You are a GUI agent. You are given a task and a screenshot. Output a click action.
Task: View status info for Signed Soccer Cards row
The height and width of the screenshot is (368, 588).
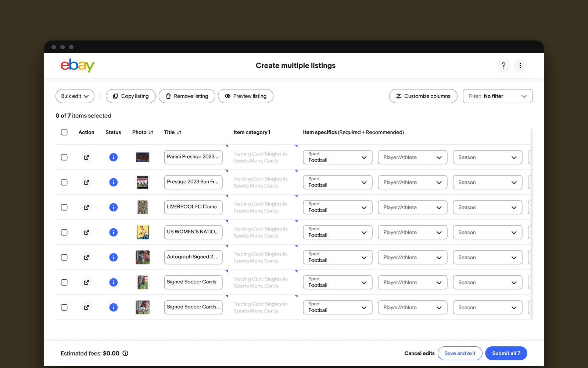(x=114, y=282)
